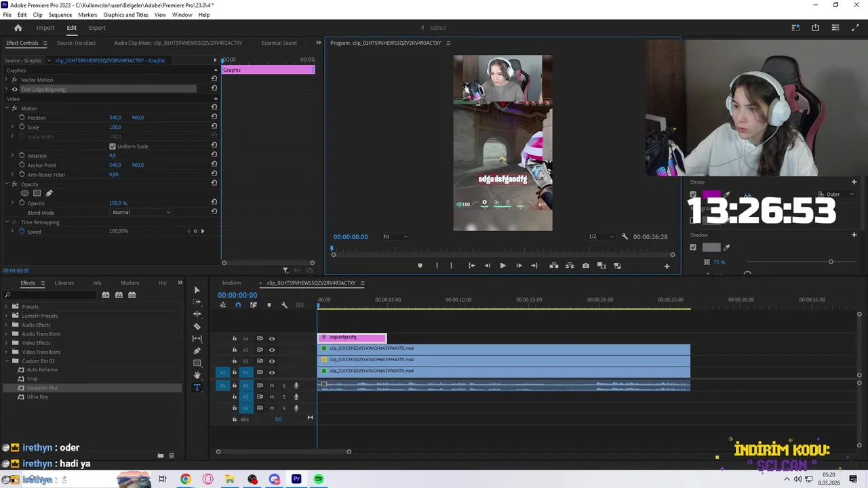Screen dimensions: 868x488
Task: Click Mark Out button in Program monitor
Action: (x=452, y=266)
